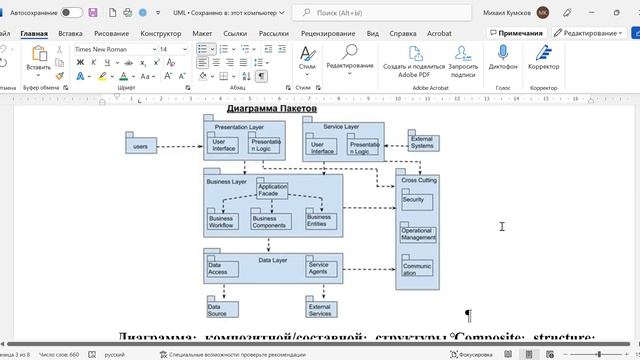Open the Вставка ribbon tab

click(x=70, y=33)
